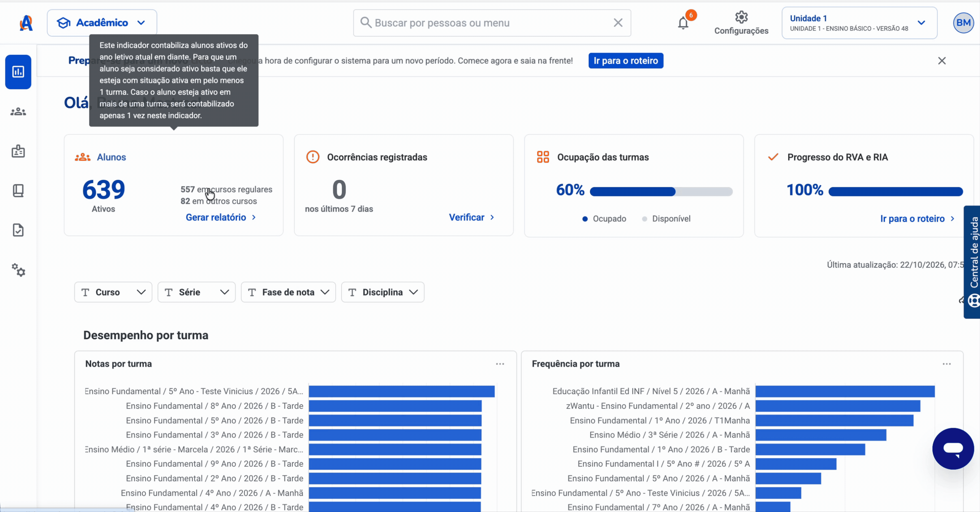Focus the Buscar por pessoas ou menu field
The width and height of the screenshot is (980, 512).
(x=492, y=23)
